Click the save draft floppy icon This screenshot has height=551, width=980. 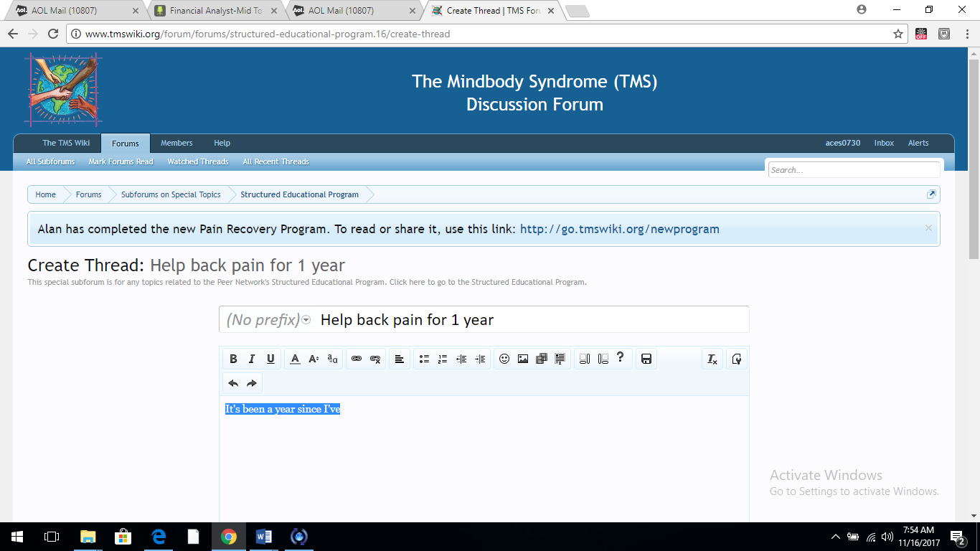coord(646,359)
